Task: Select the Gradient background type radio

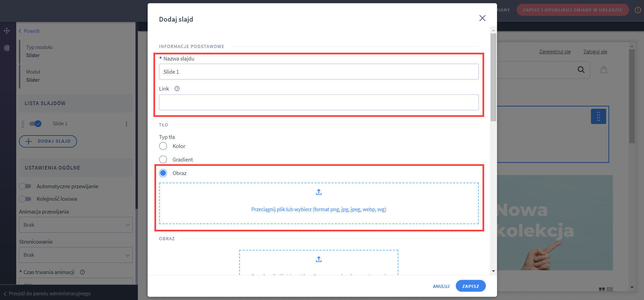Action: [x=163, y=159]
